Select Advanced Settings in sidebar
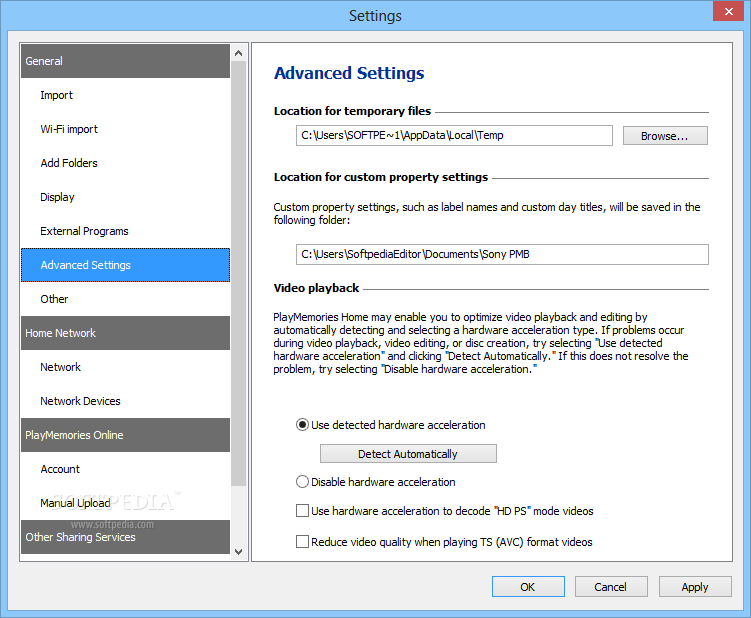Image resolution: width=751 pixels, height=618 pixels. click(x=125, y=265)
